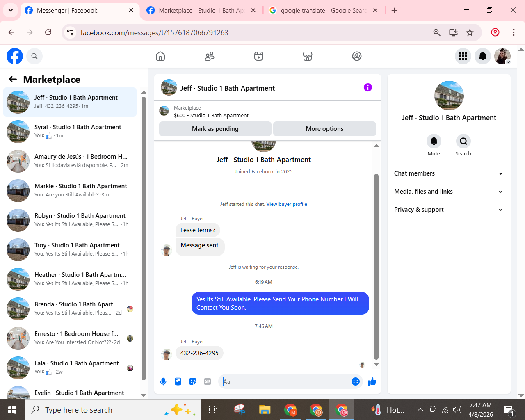
Task: Open the Groups icon in top navigation
Action: pyautogui.click(x=357, y=56)
